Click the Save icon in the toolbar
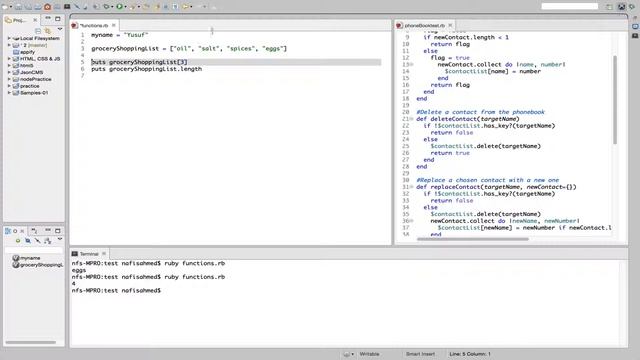 coord(18,7)
